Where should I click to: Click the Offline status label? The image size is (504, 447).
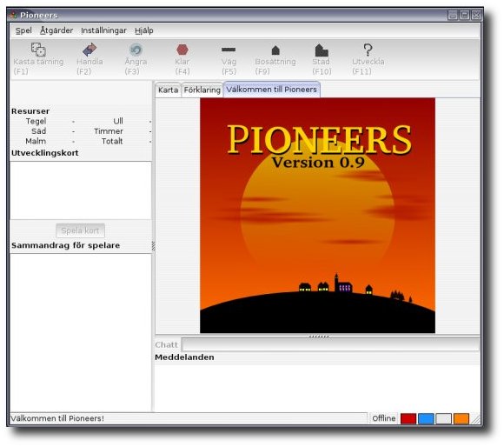(384, 418)
